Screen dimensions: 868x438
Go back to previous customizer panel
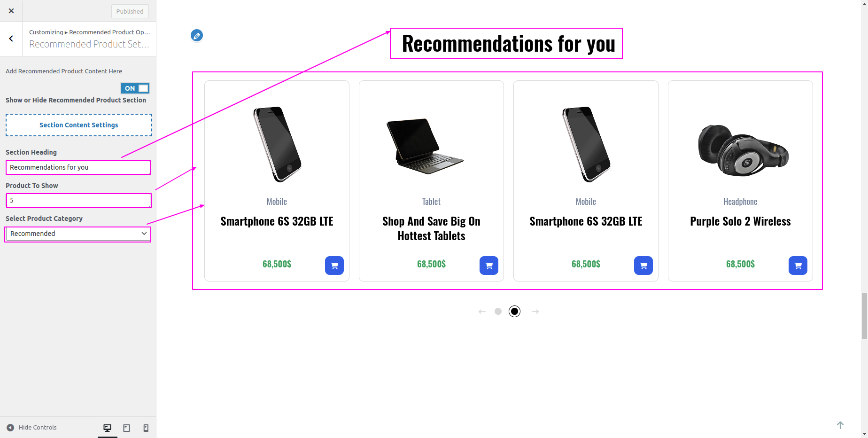point(11,39)
